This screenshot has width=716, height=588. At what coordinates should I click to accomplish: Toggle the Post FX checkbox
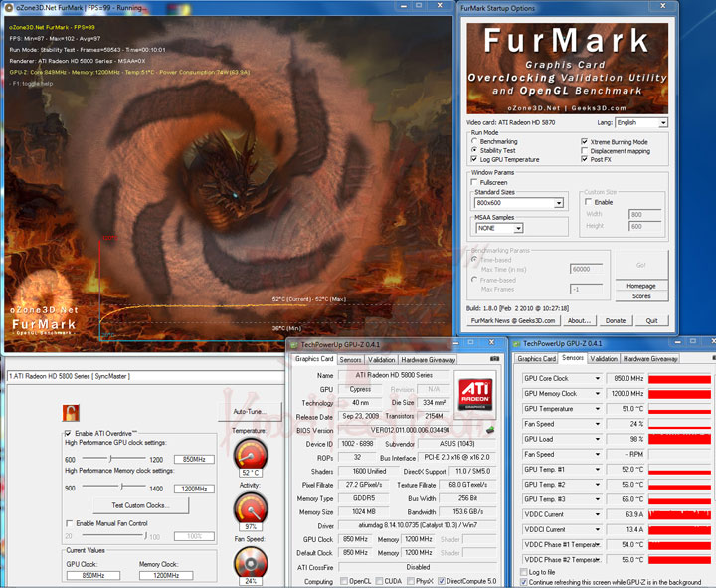(x=584, y=159)
